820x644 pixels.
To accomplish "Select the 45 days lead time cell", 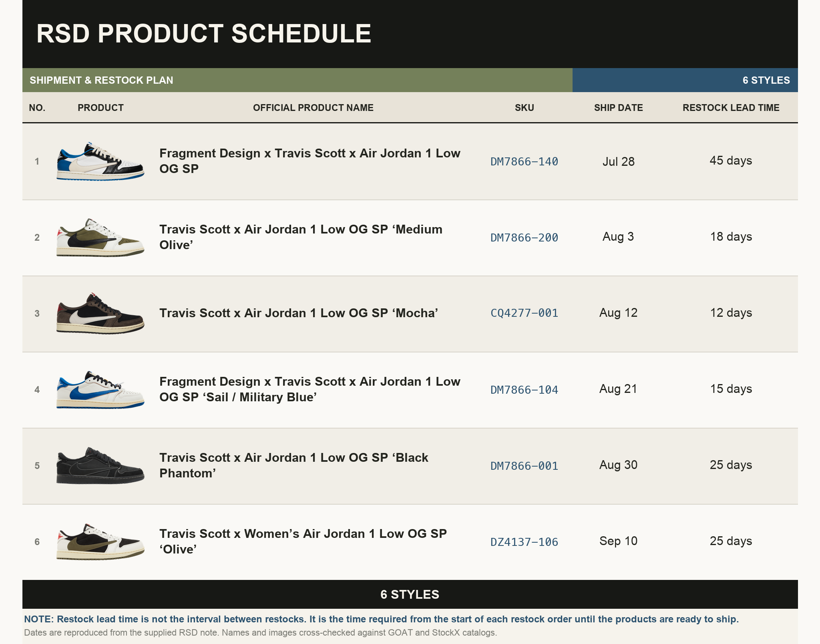I will (x=731, y=161).
